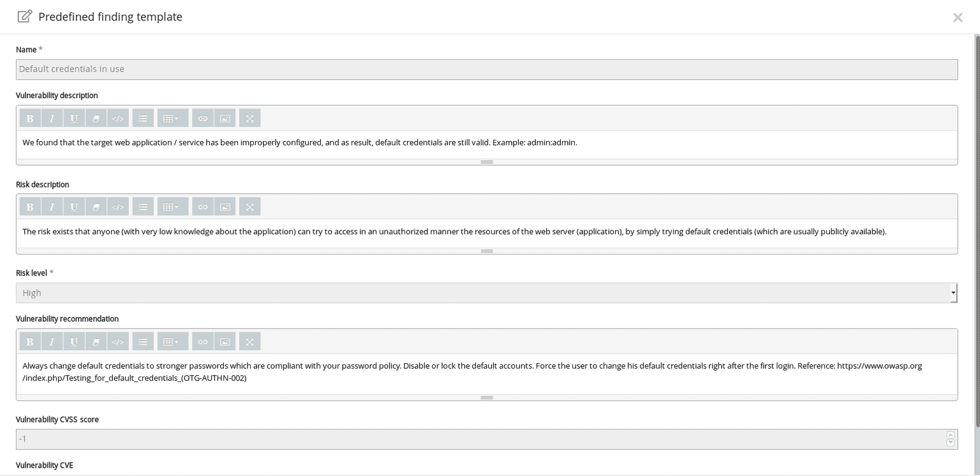This screenshot has height=476, width=980.
Task: Toggle underline in Vulnerability recommendation toolbar
Action: click(x=74, y=341)
